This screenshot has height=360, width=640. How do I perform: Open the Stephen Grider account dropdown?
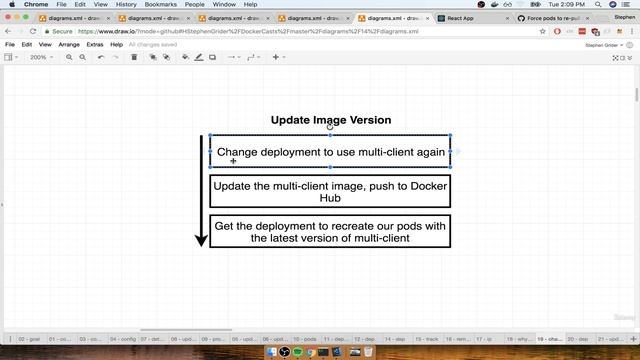click(x=604, y=45)
